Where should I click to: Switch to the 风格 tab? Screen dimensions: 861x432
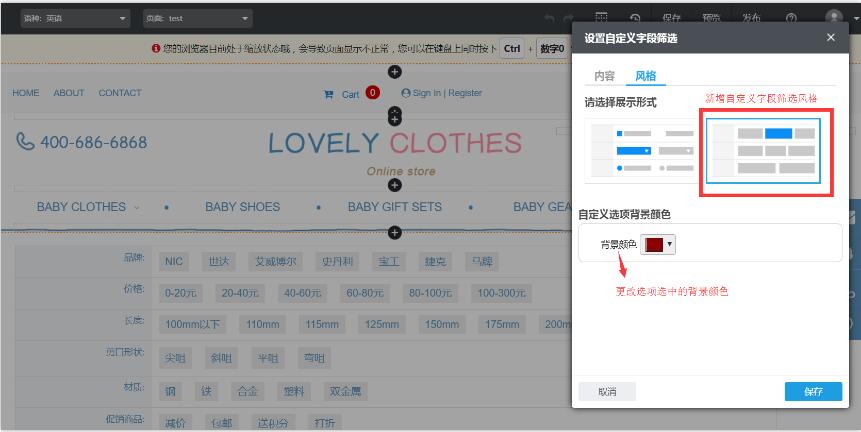(645, 76)
